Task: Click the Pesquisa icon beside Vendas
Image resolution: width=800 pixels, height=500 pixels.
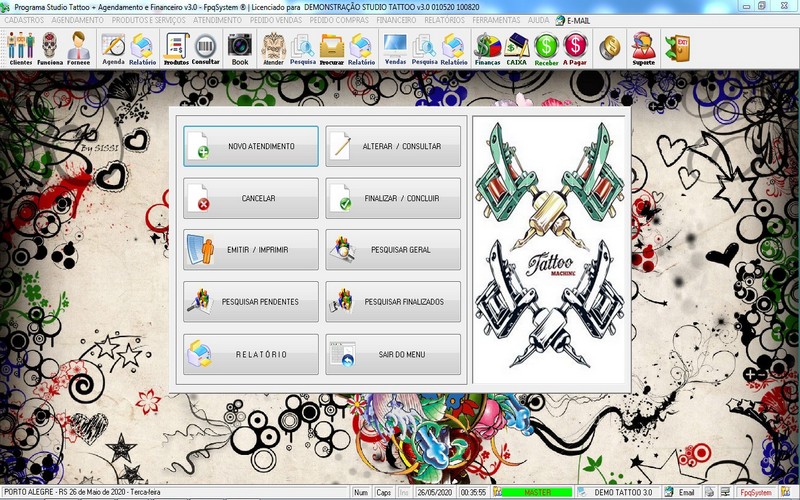Action: [x=424, y=48]
